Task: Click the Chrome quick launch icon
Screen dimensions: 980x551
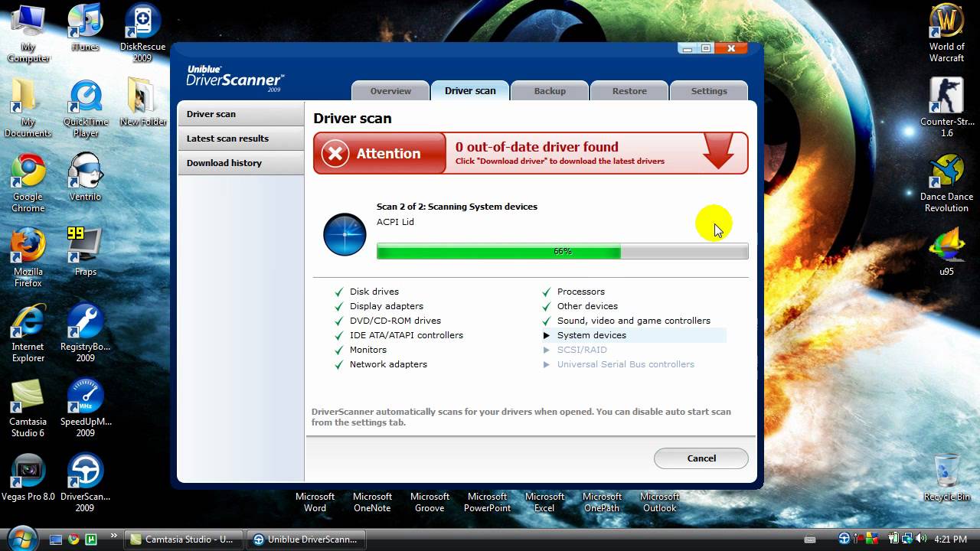Action: tap(73, 540)
